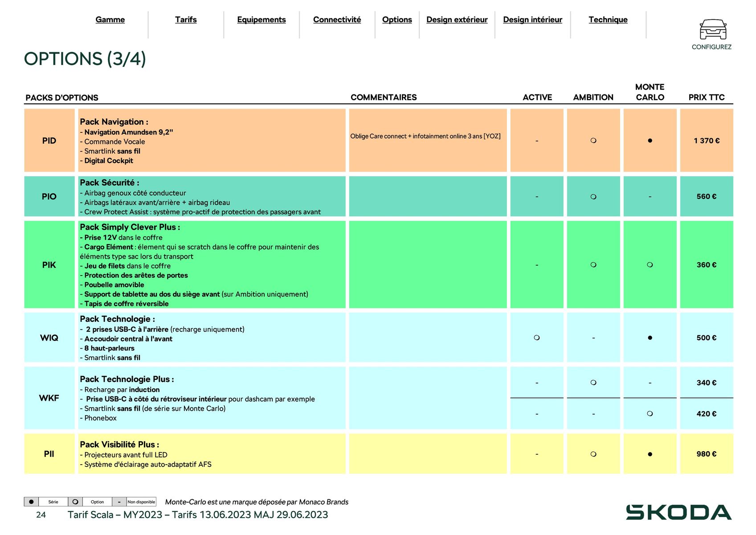756x535 pixels.
Task: Click the OPTIONS (3/4) heading
Action: coord(85,59)
